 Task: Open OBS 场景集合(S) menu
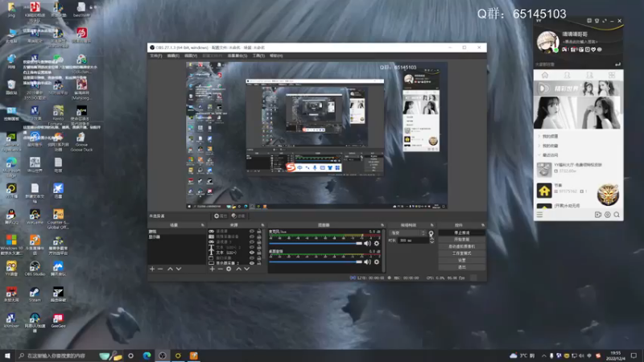[237, 56]
